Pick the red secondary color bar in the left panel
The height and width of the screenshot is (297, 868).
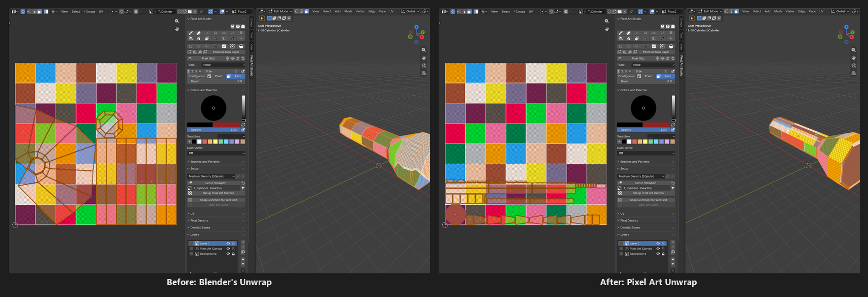tap(226, 125)
